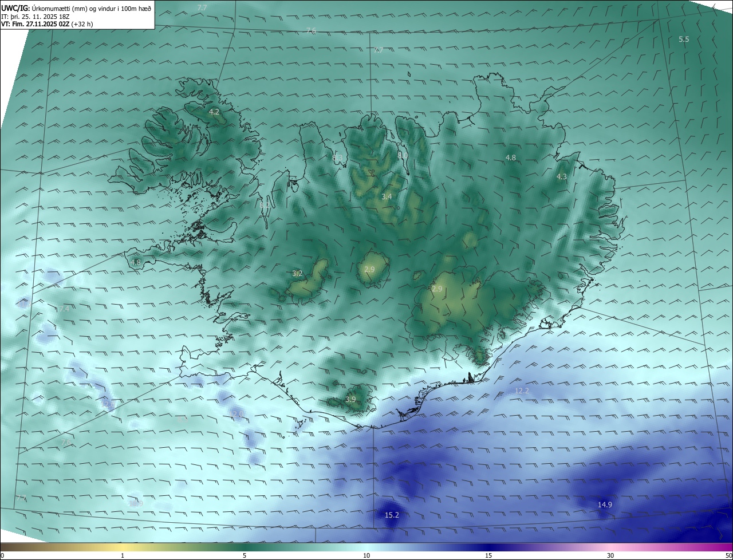This screenshot has width=733, height=560.
Task: Click the 30 tick on the color scale
Action: pos(610,555)
